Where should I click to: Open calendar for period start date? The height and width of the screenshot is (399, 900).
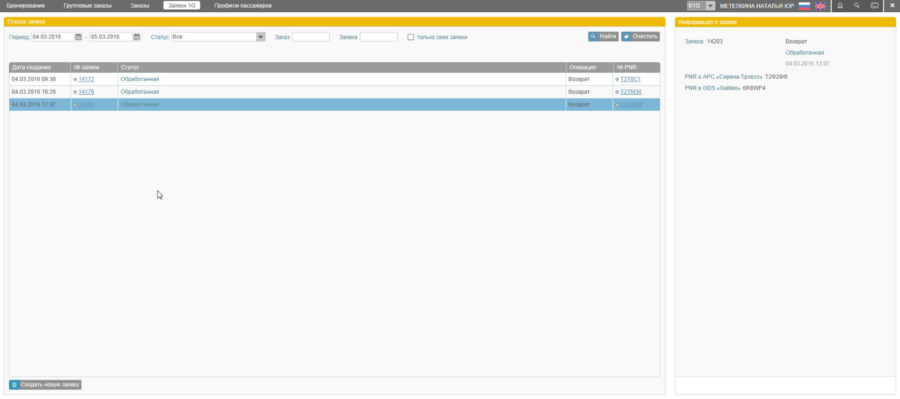click(79, 37)
